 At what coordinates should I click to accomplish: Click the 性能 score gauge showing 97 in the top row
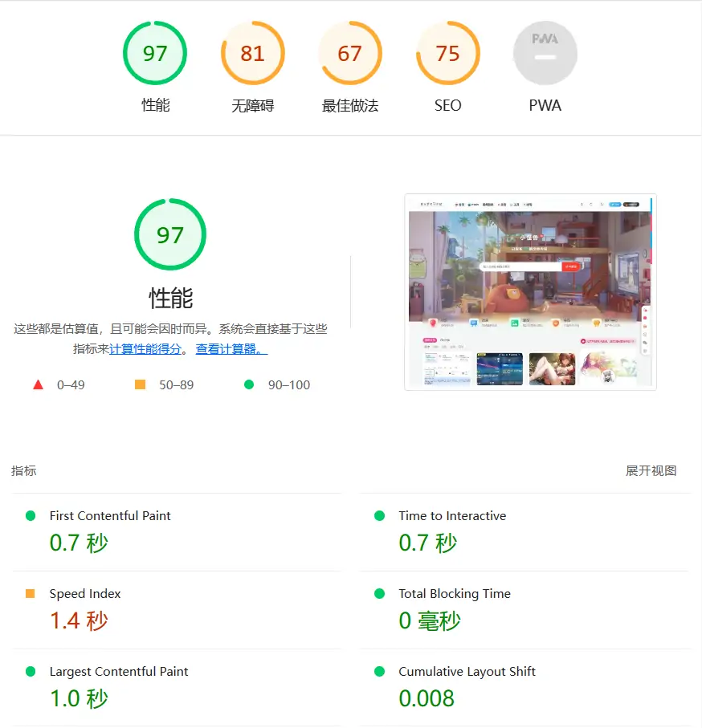(155, 54)
